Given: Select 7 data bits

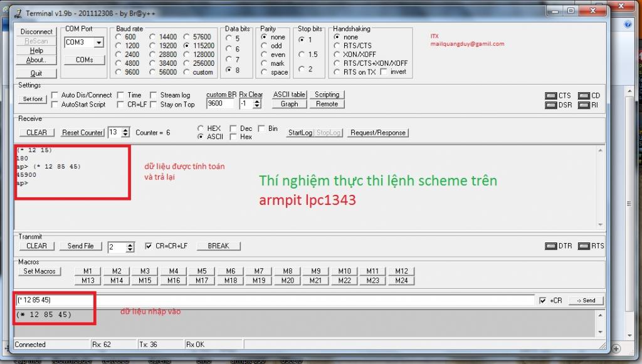Looking at the screenshot, I should pyautogui.click(x=229, y=60).
